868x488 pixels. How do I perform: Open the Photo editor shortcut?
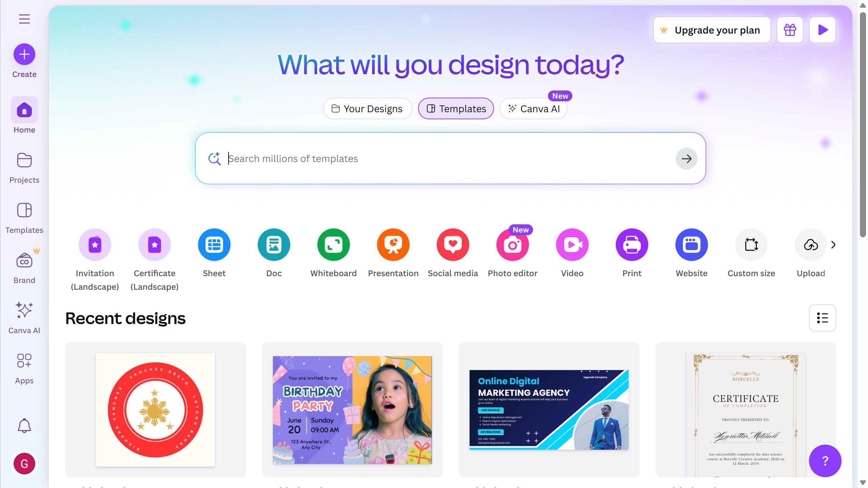tap(513, 245)
